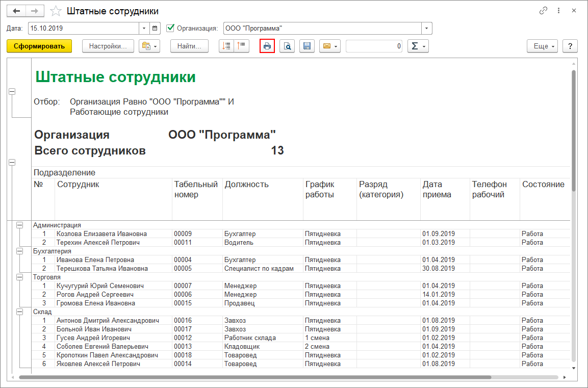Click the forward navigation arrow
Screen dimensions: 588x388
[35, 11]
